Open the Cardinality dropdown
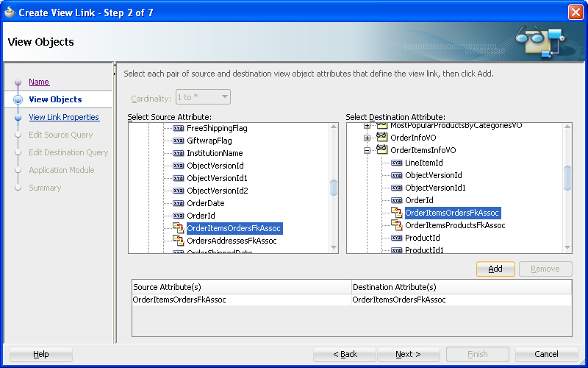The image size is (588, 368). pos(203,97)
